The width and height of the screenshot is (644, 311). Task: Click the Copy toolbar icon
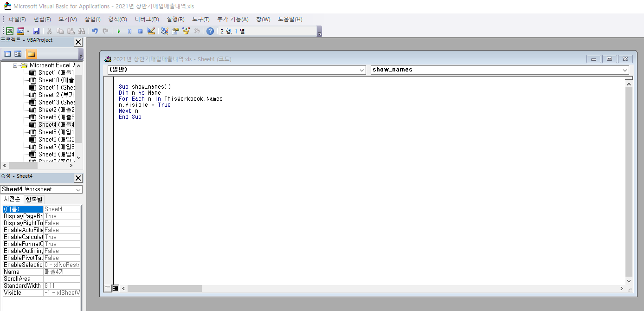pyautogui.click(x=60, y=31)
